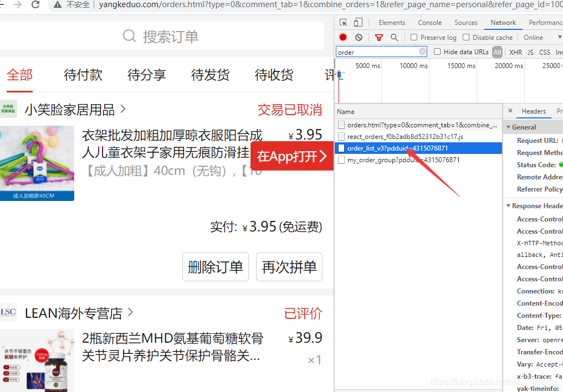Click the 删除订单 button

[216, 267]
